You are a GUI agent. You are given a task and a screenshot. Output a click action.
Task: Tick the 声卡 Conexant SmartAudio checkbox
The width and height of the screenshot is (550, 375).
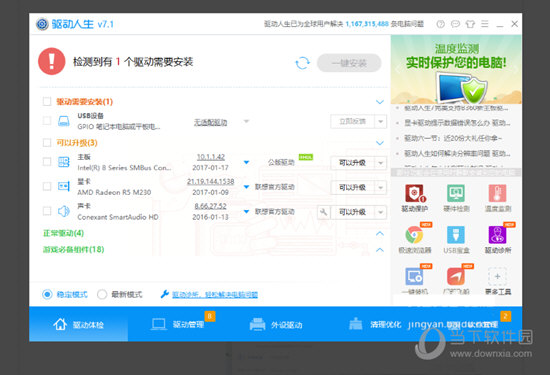tap(47, 211)
